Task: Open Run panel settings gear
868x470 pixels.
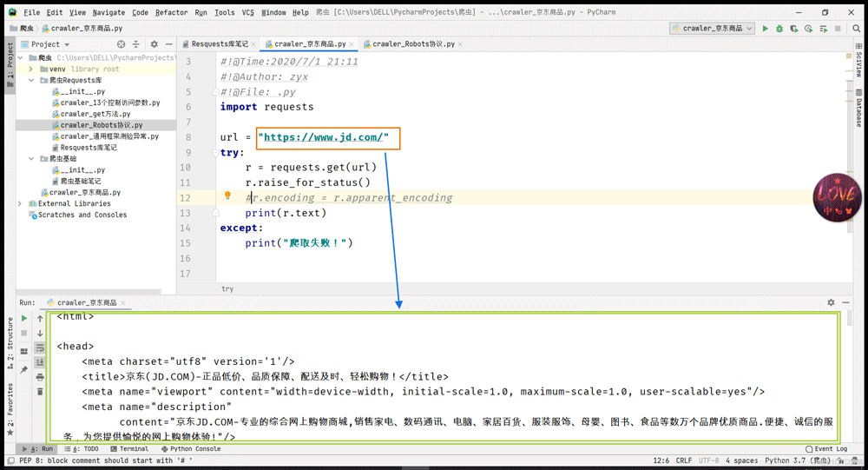Action: coord(831,302)
